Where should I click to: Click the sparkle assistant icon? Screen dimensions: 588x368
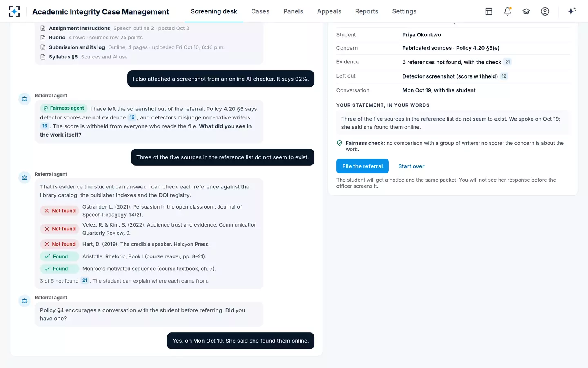[x=572, y=11]
